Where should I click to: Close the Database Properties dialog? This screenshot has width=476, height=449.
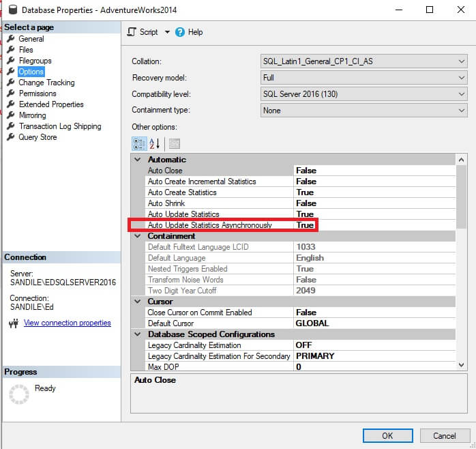tap(461, 10)
